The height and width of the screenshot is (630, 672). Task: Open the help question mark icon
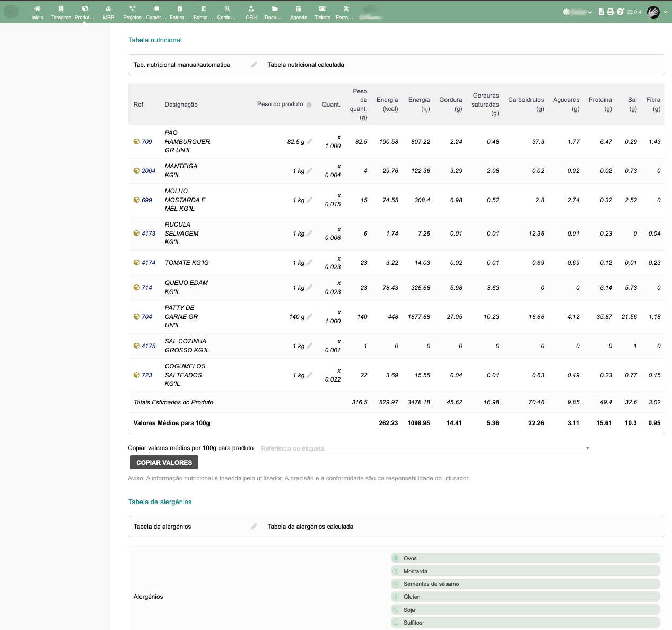[620, 12]
